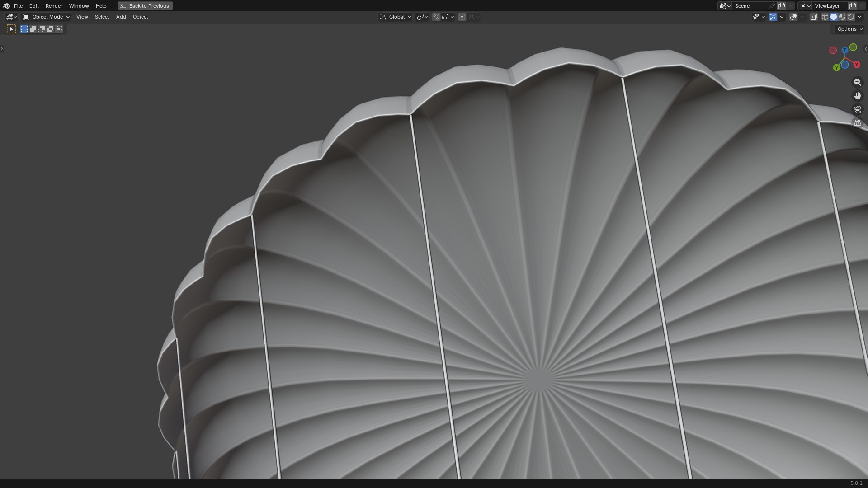
Task: Choose the Invert selection mode icon
Action: [50, 29]
